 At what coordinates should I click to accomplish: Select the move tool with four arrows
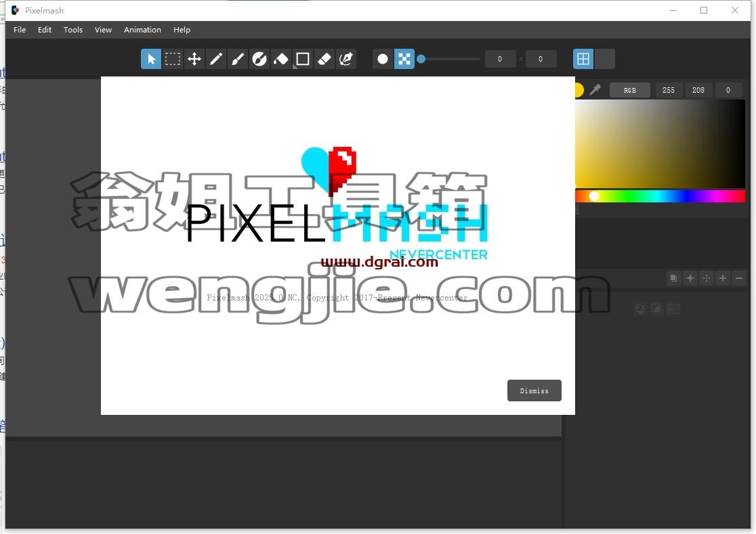coord(194,59)
